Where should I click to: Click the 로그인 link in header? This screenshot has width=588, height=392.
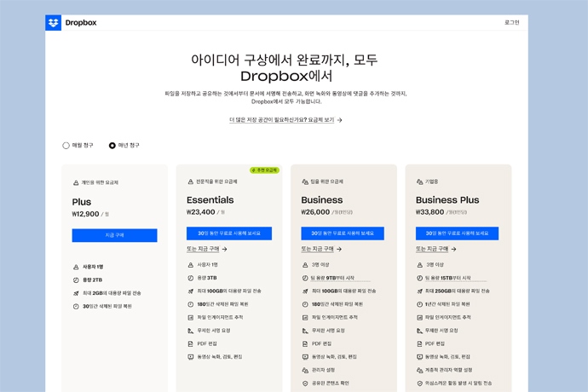[x=511, y=23]
